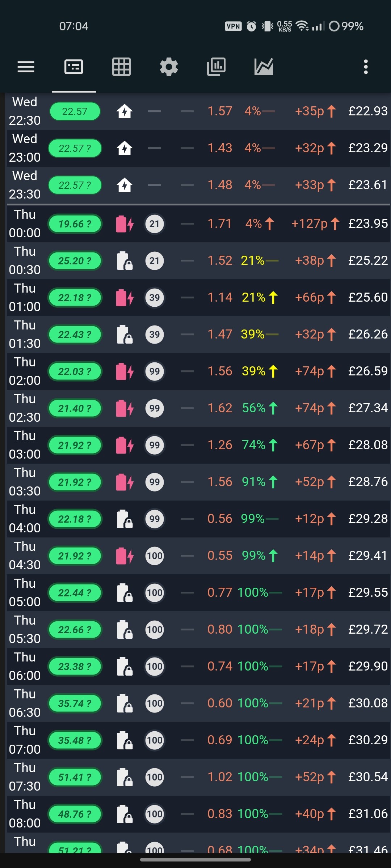Tap the 19.66 price pill
Screen dimensions: 391x868
[75, 224]
